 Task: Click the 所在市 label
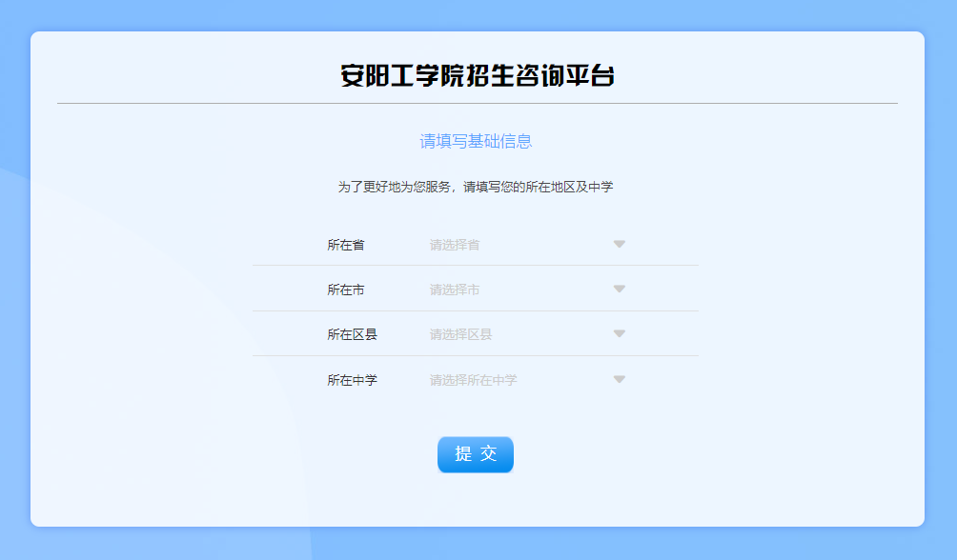346,290
